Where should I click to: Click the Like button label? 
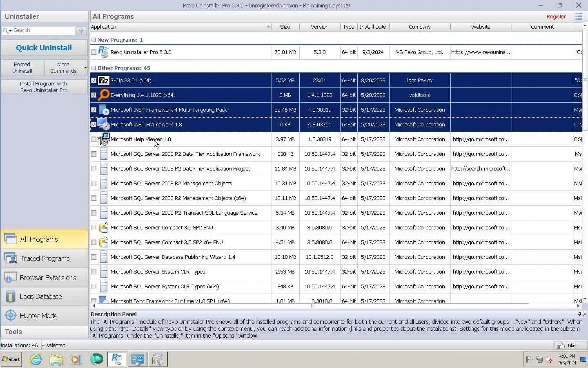tap(571, 346)
